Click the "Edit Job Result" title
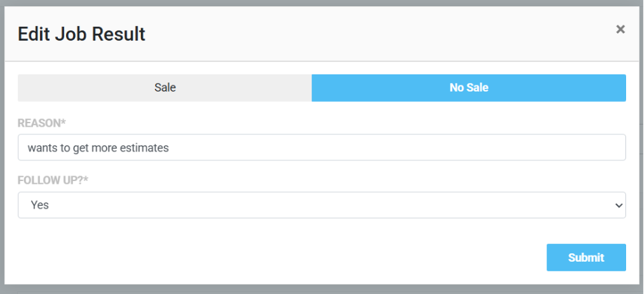Screen dimensions: 644x294 pos(81,34)
